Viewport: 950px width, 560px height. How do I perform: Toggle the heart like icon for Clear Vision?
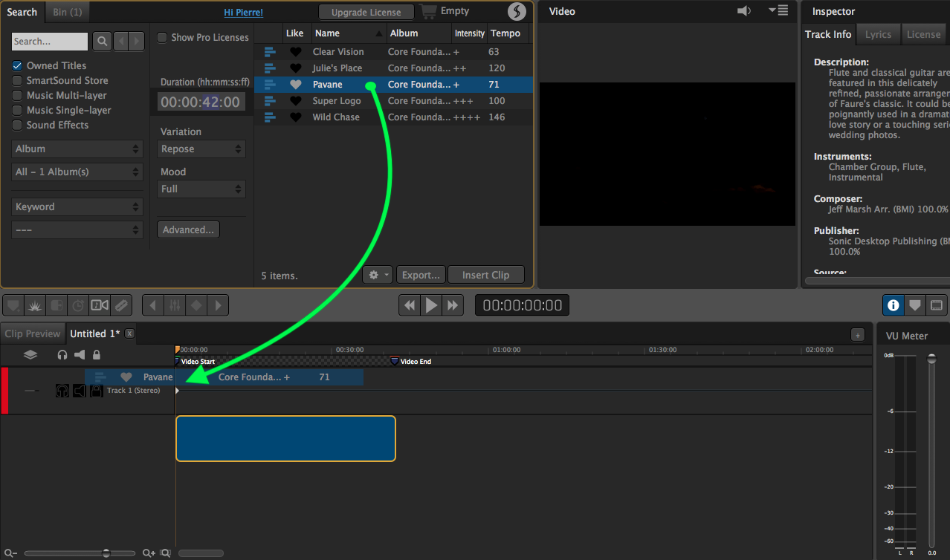coord(296,52)
